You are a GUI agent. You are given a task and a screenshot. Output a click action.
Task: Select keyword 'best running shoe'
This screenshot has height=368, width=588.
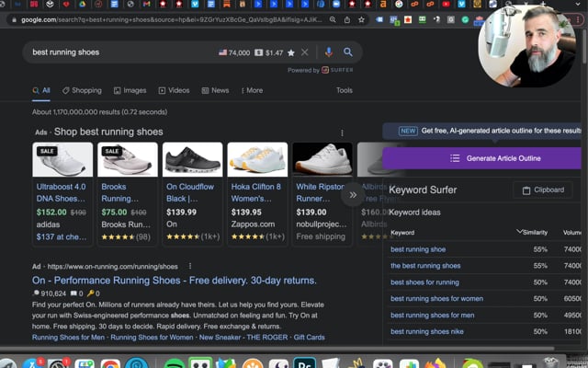(x=418, y=249)
